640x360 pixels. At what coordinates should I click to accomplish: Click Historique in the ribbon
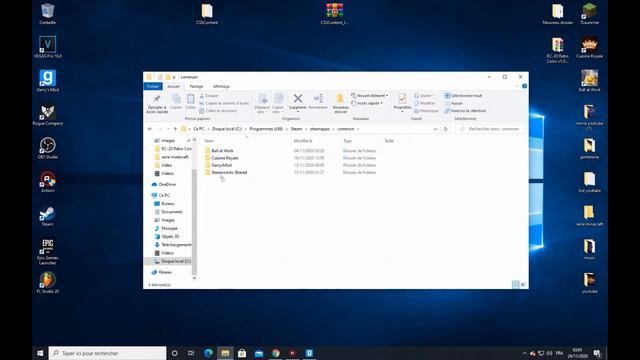pos(427,111)
